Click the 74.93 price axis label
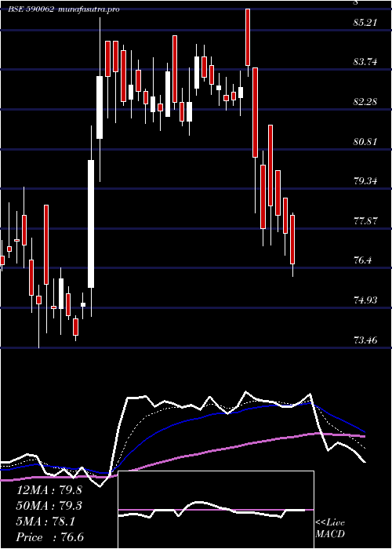This screenshot has width=392, height=549. (365, 300)
